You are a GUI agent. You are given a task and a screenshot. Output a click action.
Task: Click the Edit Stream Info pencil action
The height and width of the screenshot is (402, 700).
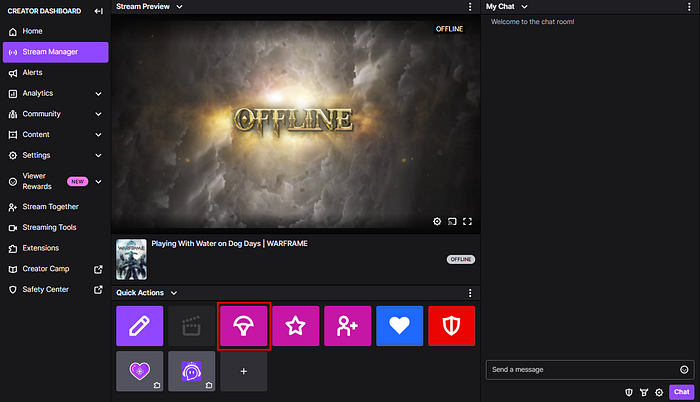pos(140,326)
